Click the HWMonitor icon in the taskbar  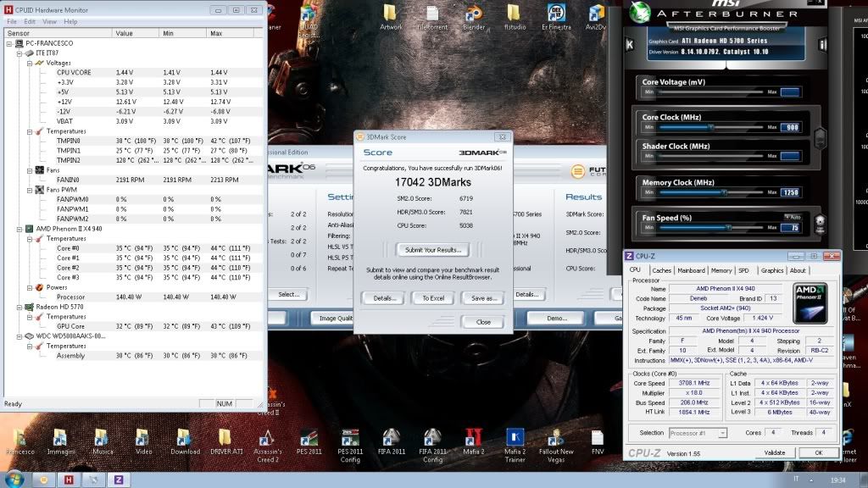(x=68, y=479)
